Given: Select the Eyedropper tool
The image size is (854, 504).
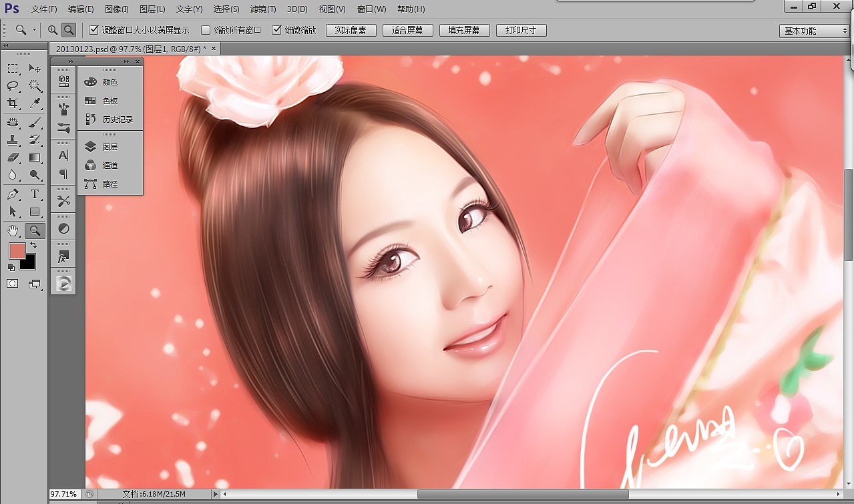Looking at the screenshot, I should 35,103.
